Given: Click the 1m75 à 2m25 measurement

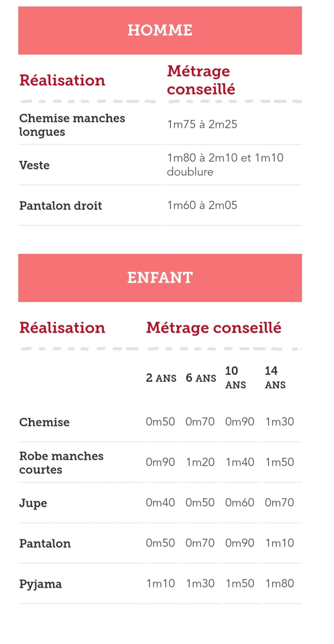Looking at the screenshot, I should pyautogui.click(x=202, y=124).
